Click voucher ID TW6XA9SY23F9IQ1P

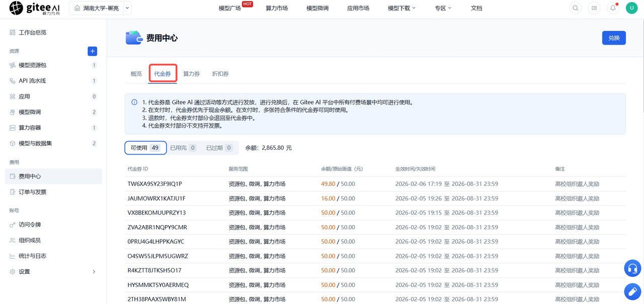click(x=154, y=184)
